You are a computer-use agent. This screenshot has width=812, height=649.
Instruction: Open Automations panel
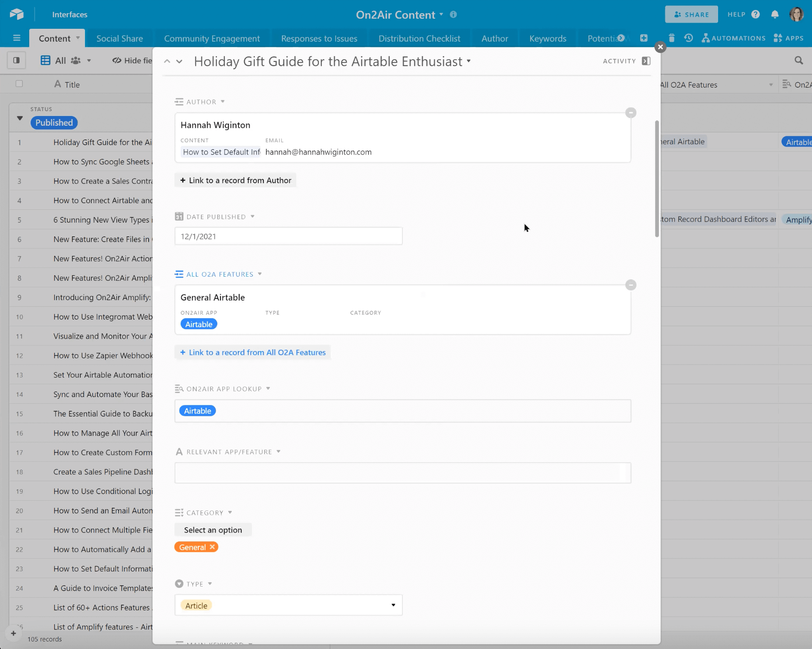tap(734, 38)
